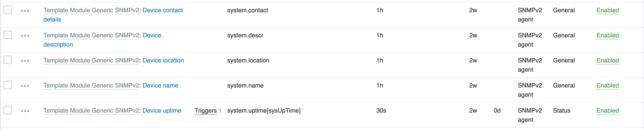Open the Device name item link
This screenshot has width=644, height=130.
(160, 85)
